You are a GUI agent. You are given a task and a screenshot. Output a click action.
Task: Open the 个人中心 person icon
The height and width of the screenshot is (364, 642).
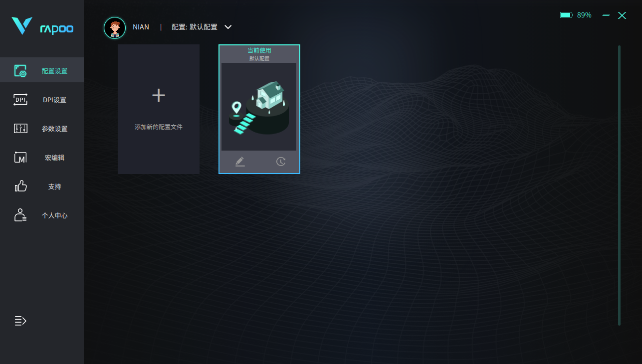click(20, 215)
